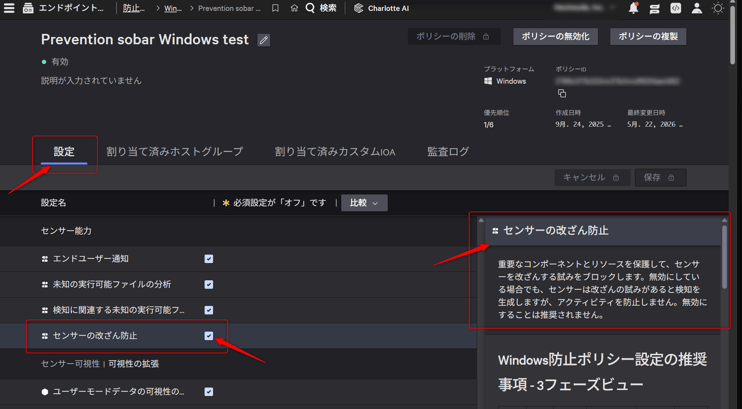Click the ポリシーの複製 button
The width and height of the screenshot is (742, 409).
click(x=648, y=36)
